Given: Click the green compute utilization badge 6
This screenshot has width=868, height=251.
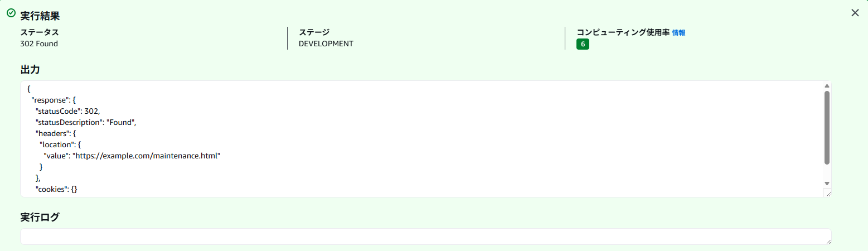Looking at the screenshot, I should click(x=583, y=45).
